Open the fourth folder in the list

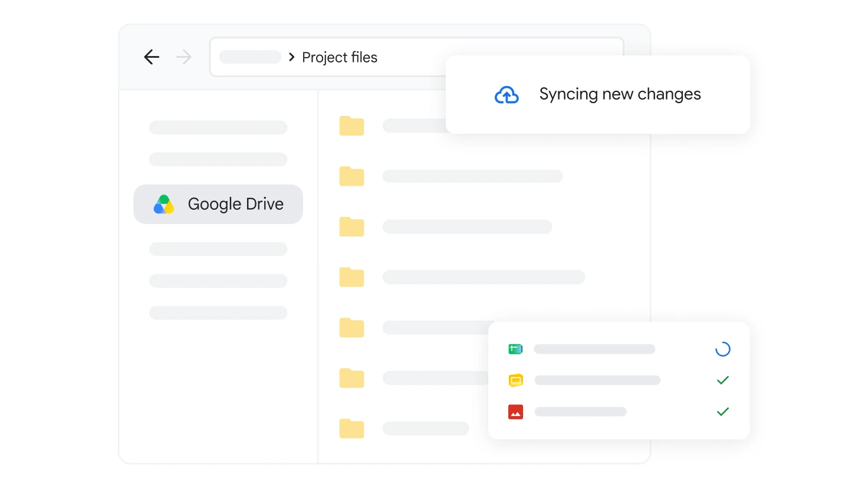[351, 277]
